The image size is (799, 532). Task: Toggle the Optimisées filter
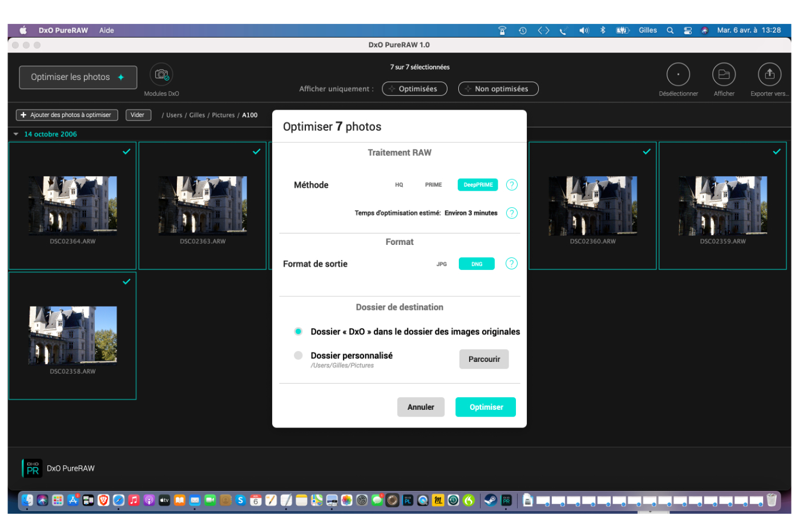point(414,89)
